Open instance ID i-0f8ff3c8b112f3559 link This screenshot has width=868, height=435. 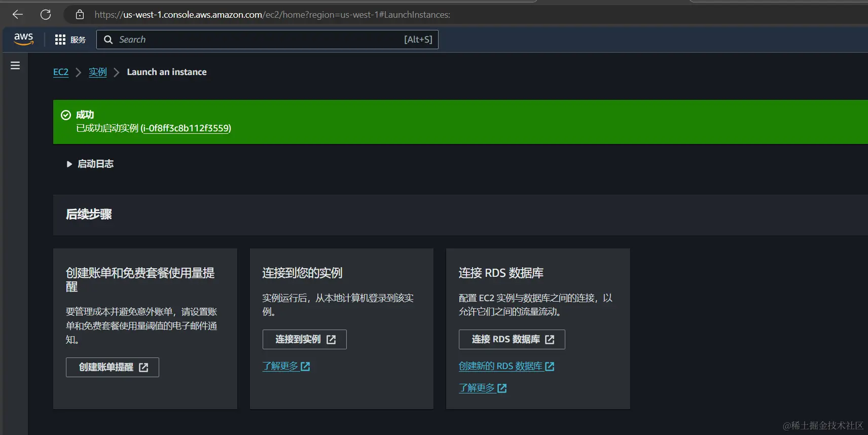coord(186,128)
